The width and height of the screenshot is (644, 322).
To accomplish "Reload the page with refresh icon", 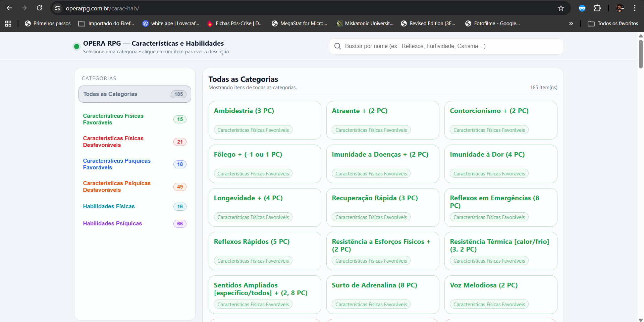I will 39,8.
